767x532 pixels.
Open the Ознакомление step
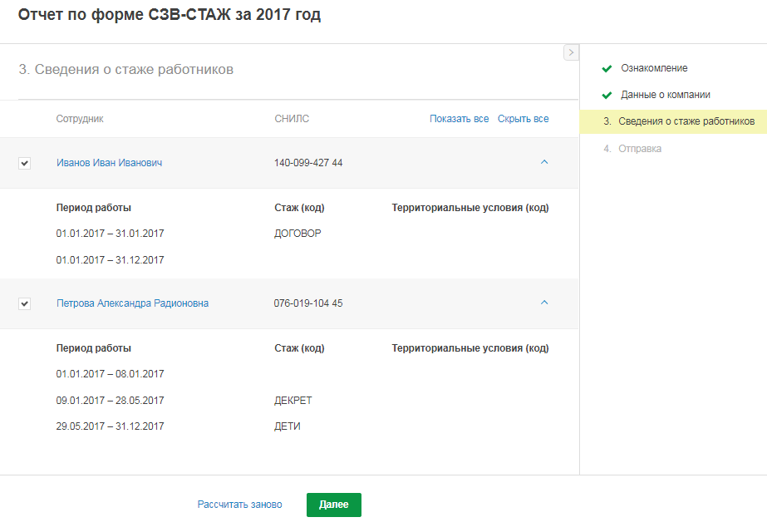coord(654,68)
